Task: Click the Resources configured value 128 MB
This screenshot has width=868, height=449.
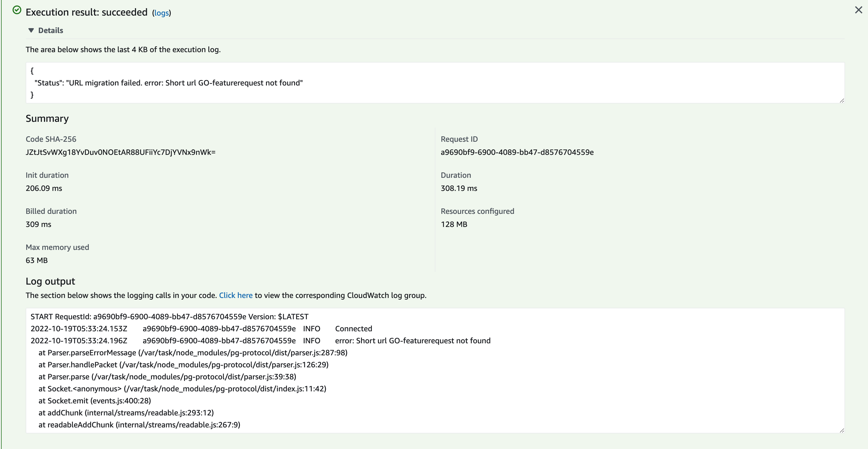Action: pyautogui.click(x=454, y=224)
